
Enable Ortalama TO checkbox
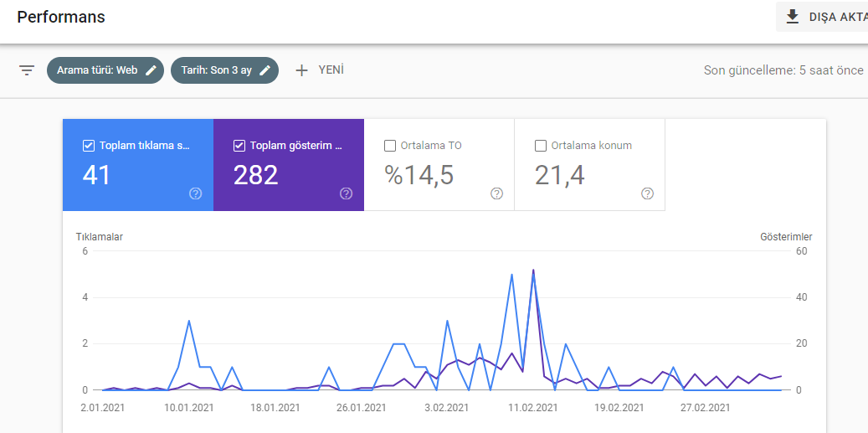[x=390, y=146]
